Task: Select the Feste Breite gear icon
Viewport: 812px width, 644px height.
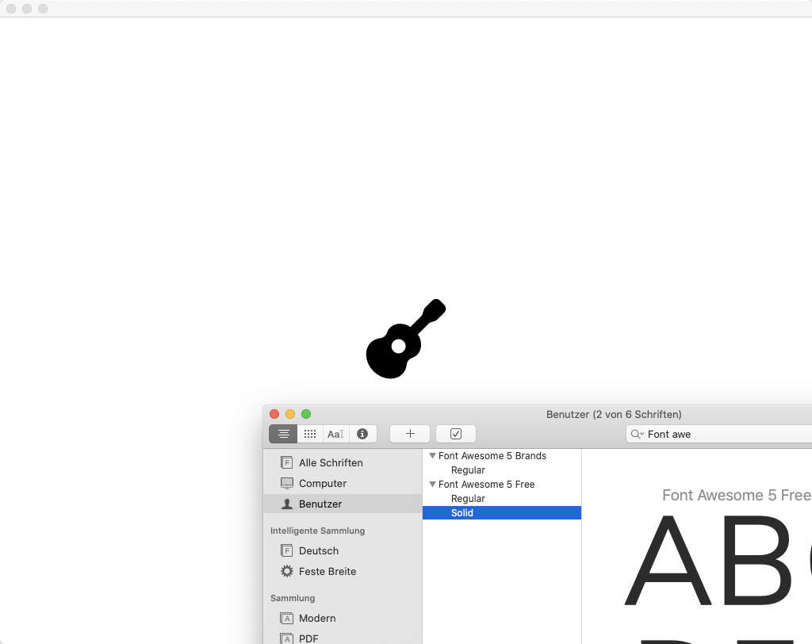Action: [x=287, y=571]
